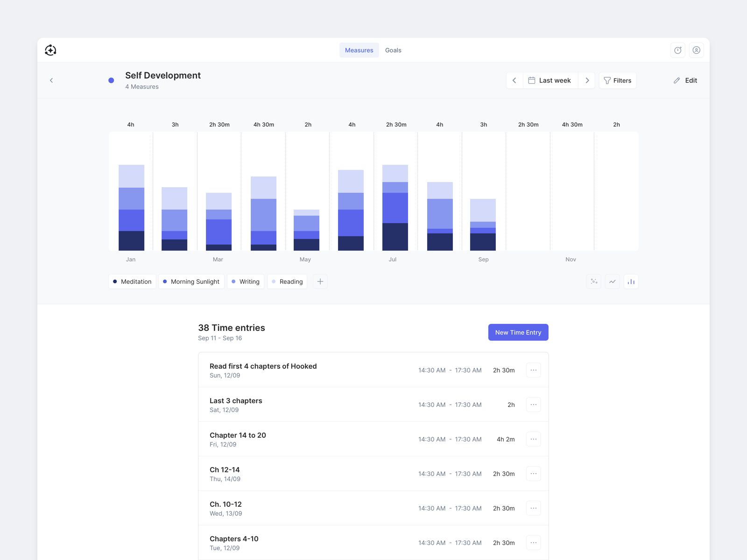747x560 pixels.
Task: Click the New Time Entry button
Action: 518,332
